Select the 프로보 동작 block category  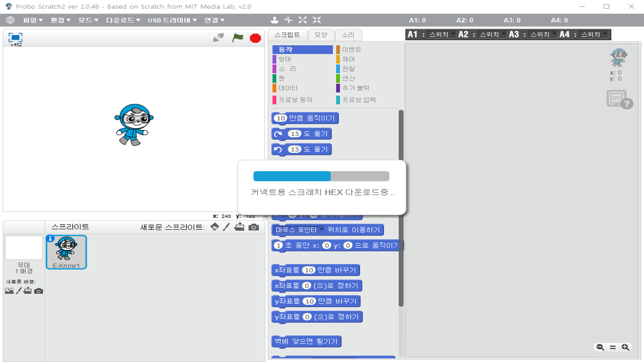(x=302, y=100)
